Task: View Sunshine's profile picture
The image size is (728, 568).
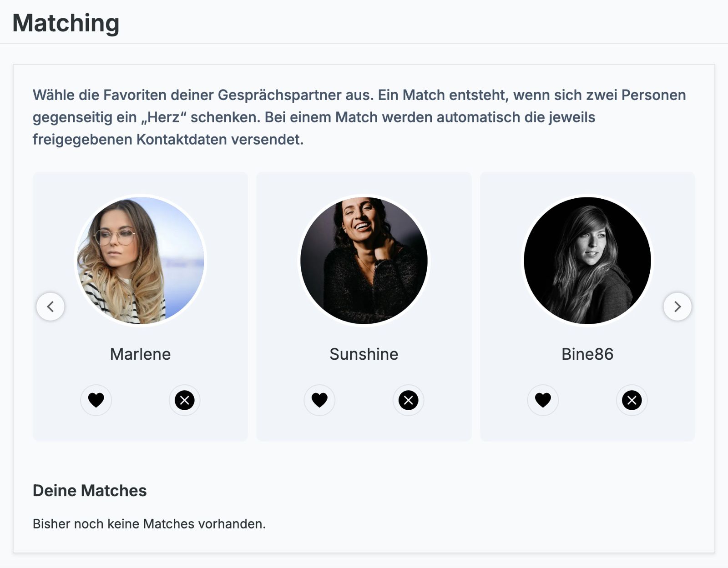Action: (364, 261)
